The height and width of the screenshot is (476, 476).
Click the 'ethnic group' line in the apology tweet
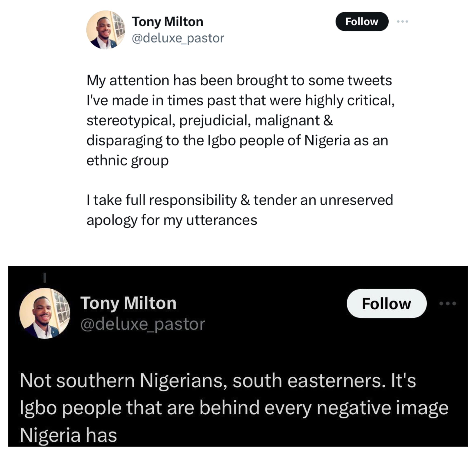click(x=127, y=160)
